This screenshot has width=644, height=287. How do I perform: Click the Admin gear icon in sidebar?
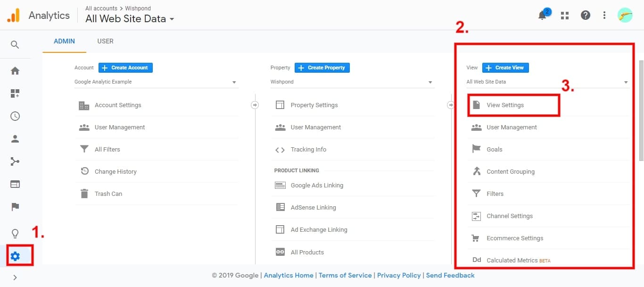(x=15, y=256)
